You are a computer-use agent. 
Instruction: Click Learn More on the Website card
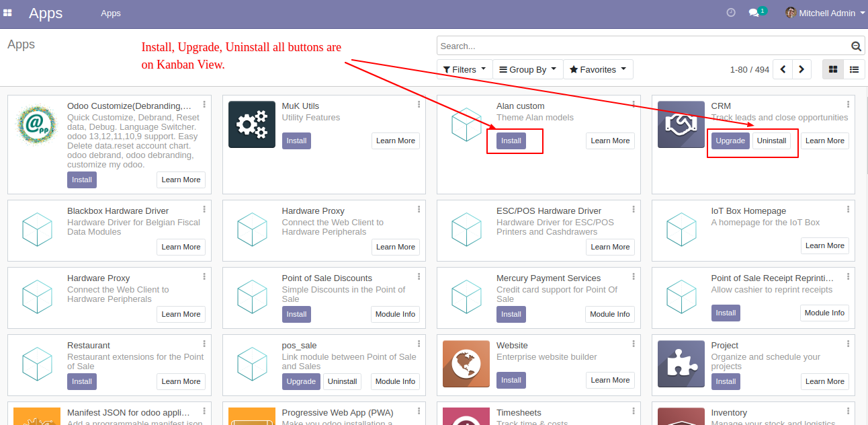point(610,380)
